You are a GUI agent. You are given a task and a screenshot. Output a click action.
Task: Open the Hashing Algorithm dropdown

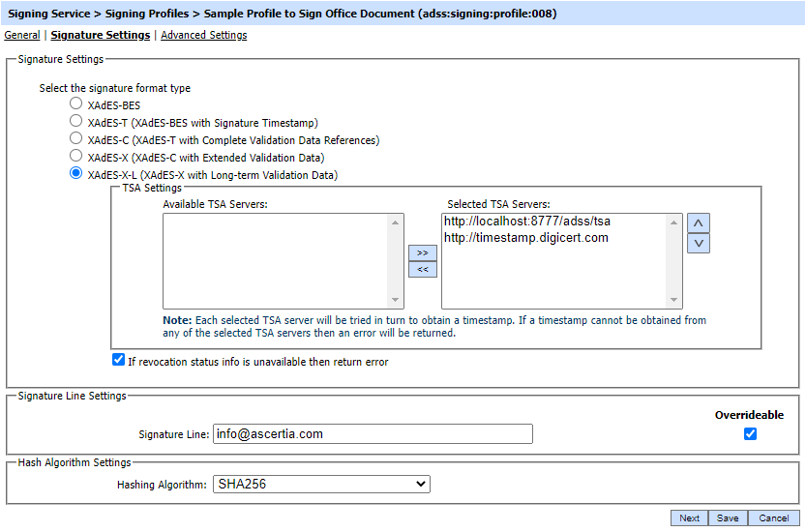322,484
